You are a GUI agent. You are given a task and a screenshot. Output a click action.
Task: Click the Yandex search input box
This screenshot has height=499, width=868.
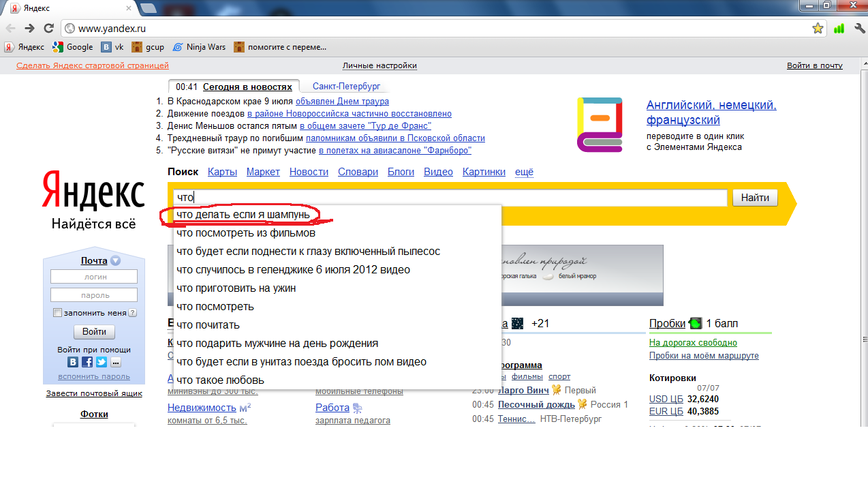click(x=450, y=198)
